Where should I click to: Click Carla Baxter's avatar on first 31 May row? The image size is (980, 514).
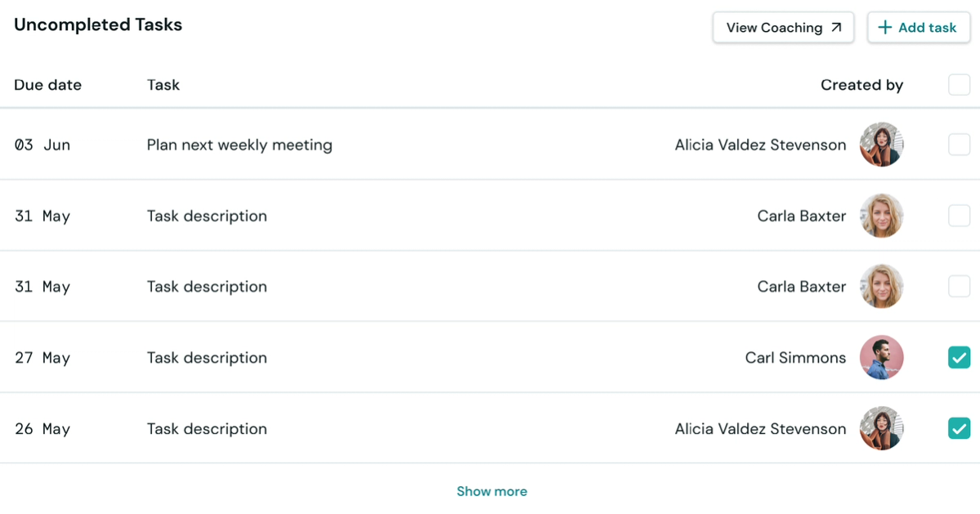click(881, 216)
